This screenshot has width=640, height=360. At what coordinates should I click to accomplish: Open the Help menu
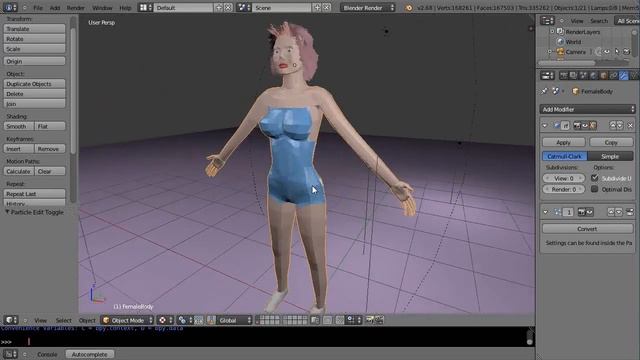(x=125, y=8)
